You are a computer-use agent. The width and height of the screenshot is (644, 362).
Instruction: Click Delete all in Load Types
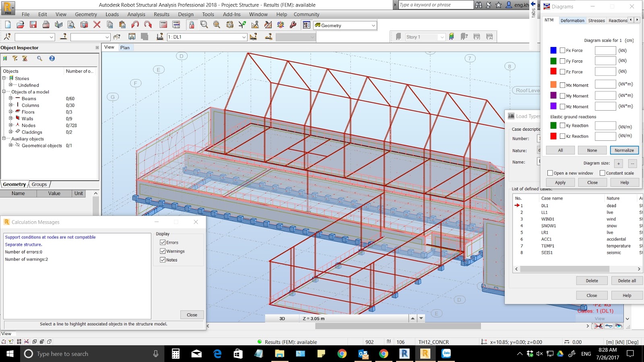[x=627, y=281]
